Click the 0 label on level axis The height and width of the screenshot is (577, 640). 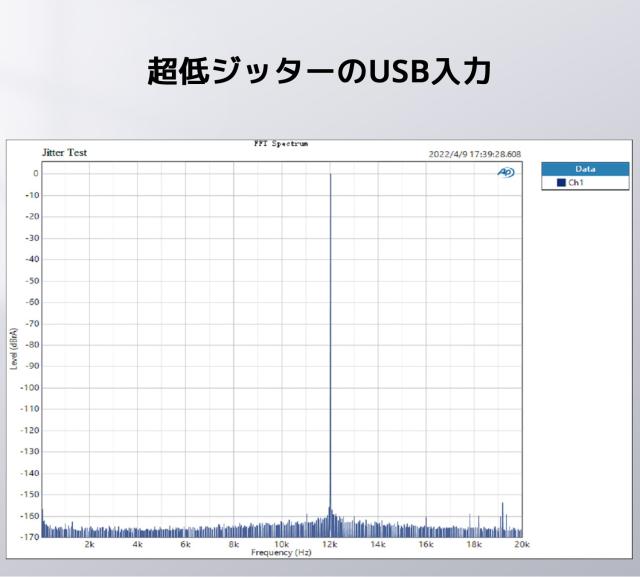[35, 173]
